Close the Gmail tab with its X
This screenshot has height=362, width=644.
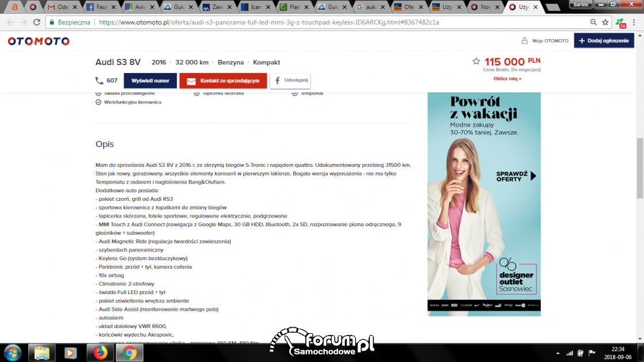tap(75, 7)
